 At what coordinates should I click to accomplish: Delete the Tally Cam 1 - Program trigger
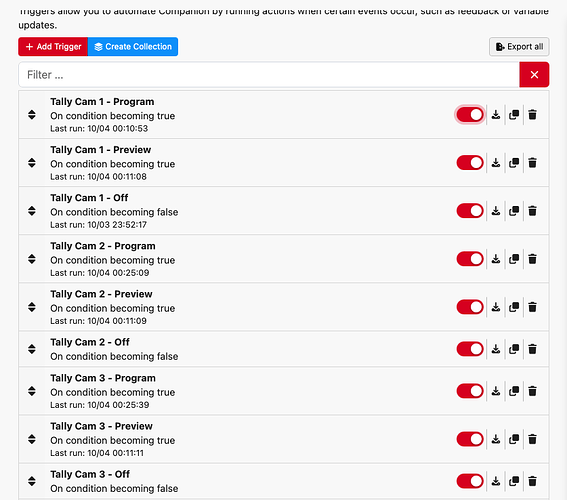[532, 115]
